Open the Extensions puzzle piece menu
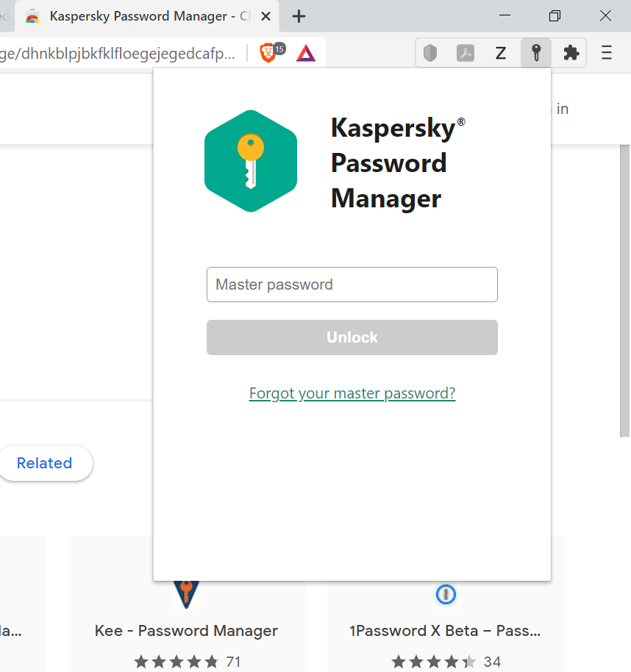Screen dimensions: 631x672 (571, 53)
